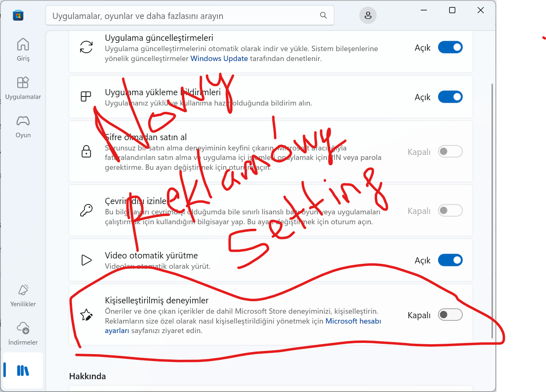Open the user account profile icon
The height and width of the screenshot is (392, 546).
pos(368,15)
